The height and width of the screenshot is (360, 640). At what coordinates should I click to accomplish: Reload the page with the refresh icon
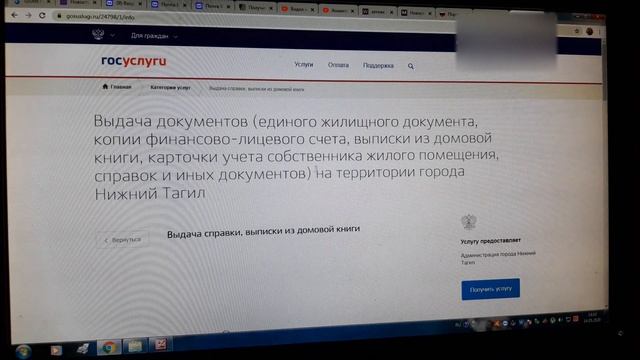[x=42, y=16]
